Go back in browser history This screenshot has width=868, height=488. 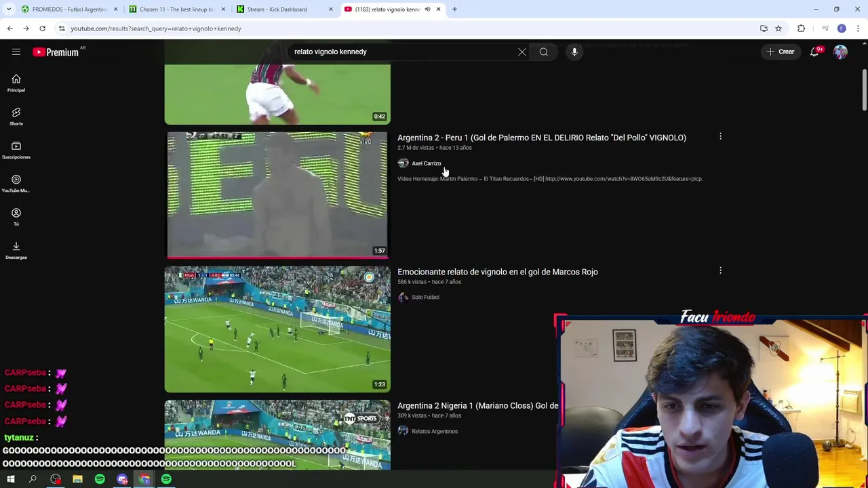[x=9, y=28]
